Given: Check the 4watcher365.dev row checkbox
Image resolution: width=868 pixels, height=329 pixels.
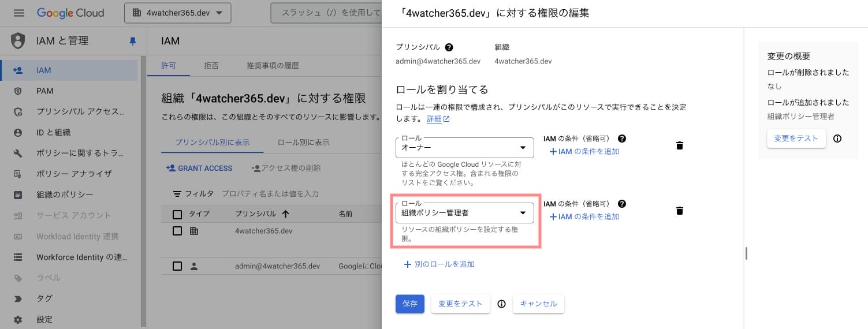Looking at the screenshot, I should (177, 231).
